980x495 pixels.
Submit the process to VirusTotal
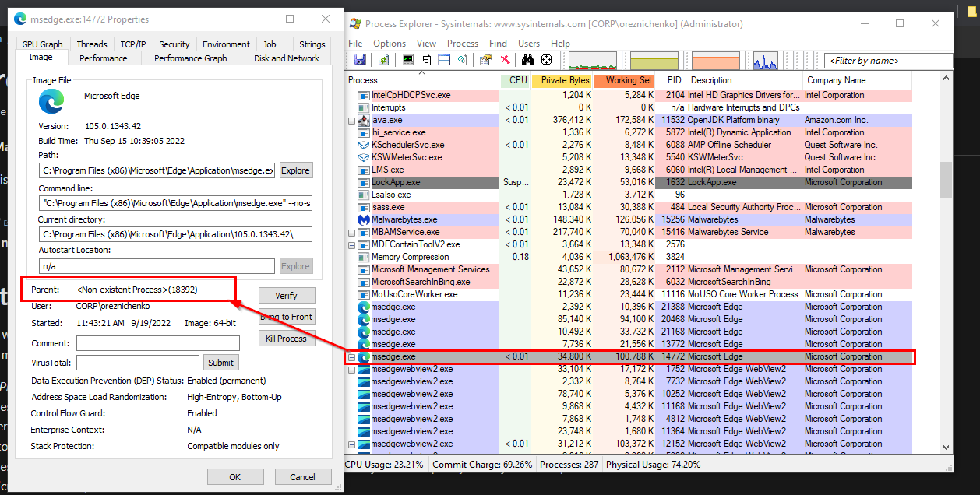click(x=220, y=362)
